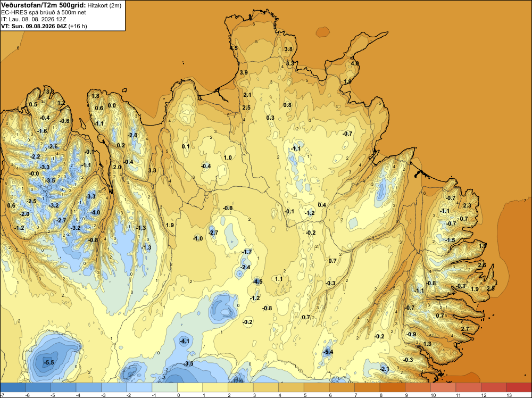Screen dimensions: 532x398
Task: Click the 'IT: Lau. 08. 08. 2026 12Z' line
Action: click(x=34, y=19)
